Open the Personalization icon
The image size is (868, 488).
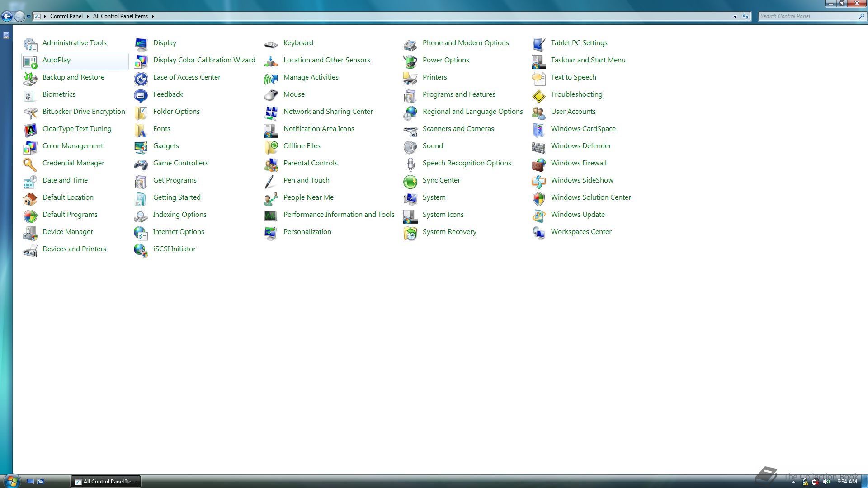(x=271, y=233)
